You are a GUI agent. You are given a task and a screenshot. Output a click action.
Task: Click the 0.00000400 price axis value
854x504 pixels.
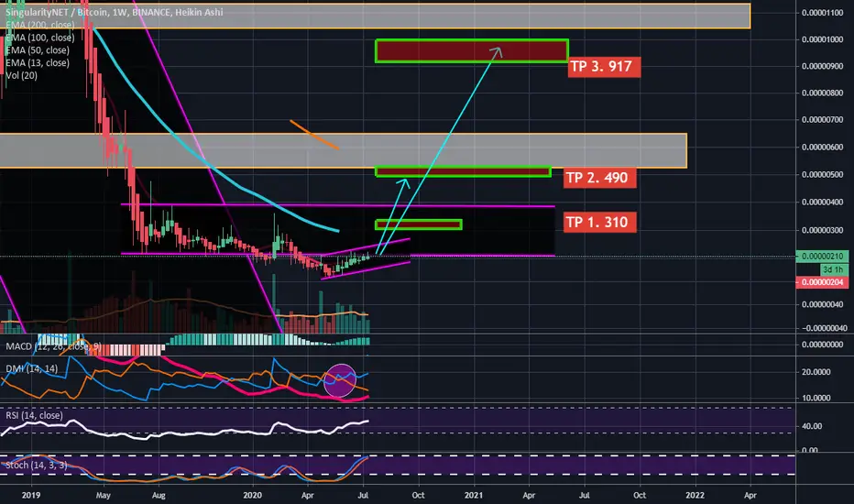(x=823, y=203)
